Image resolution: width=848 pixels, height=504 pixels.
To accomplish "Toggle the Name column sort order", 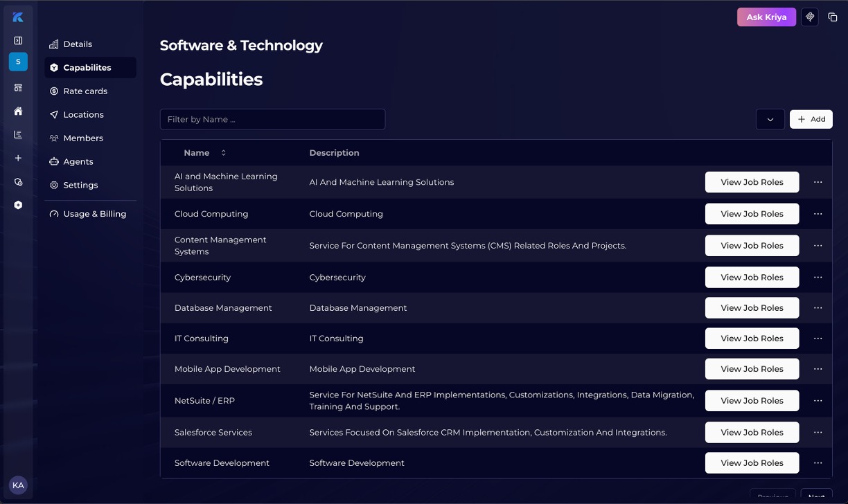I will [x=223, y=152].
